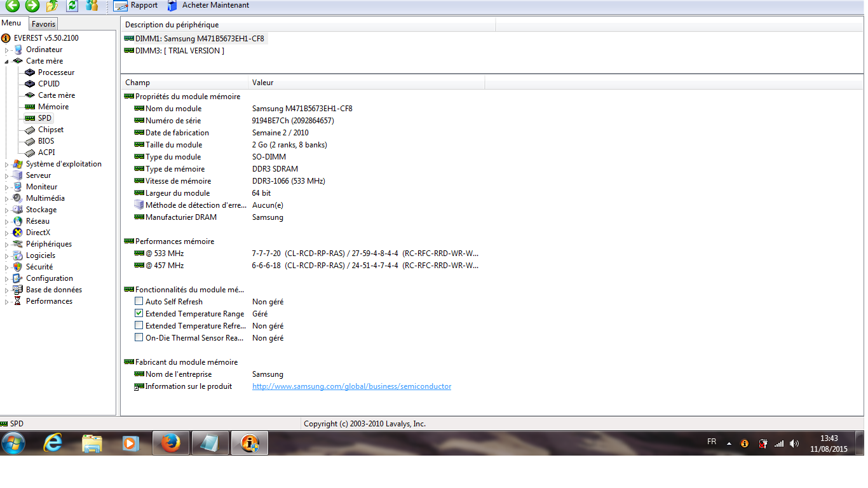Image resolution: width=868 pixels, height=488 pixels.
Task: Toggle the Auto Self Refresh checkbox
Action: click(x=139, y=302)
